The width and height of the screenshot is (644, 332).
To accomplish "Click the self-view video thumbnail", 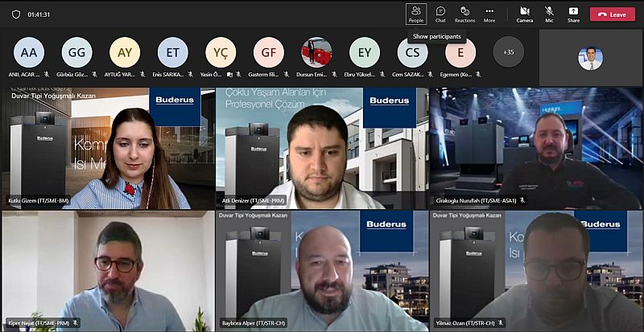I will tap(591, 58).
